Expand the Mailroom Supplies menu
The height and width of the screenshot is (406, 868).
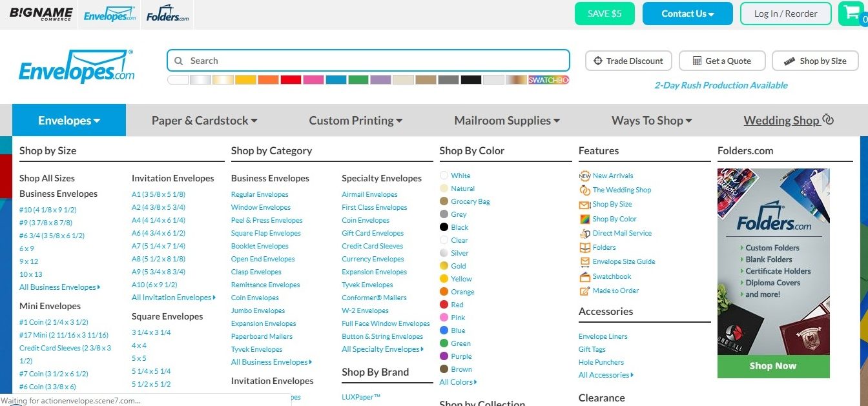[506, 120]
